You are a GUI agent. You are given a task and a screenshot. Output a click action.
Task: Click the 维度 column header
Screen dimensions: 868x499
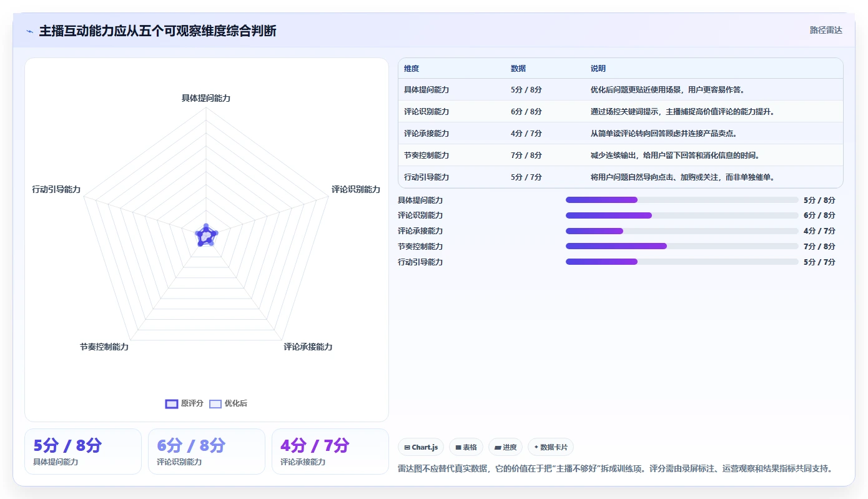coord(412,69)
